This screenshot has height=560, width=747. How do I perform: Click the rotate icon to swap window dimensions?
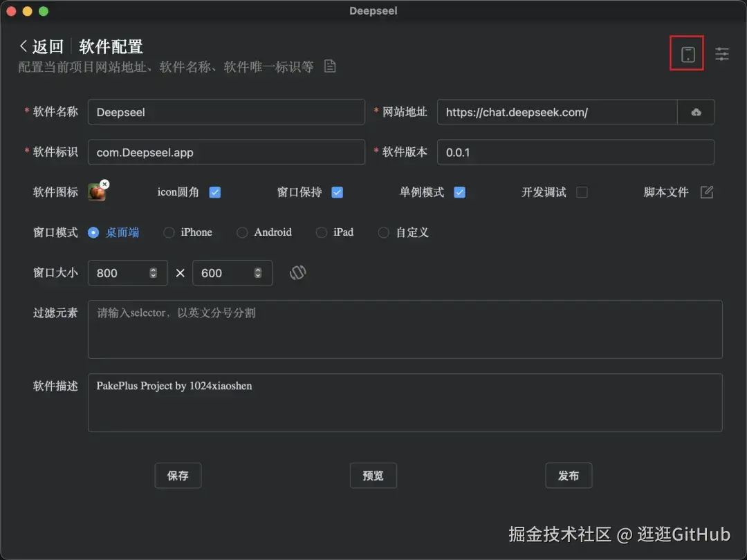click(297, 272)
